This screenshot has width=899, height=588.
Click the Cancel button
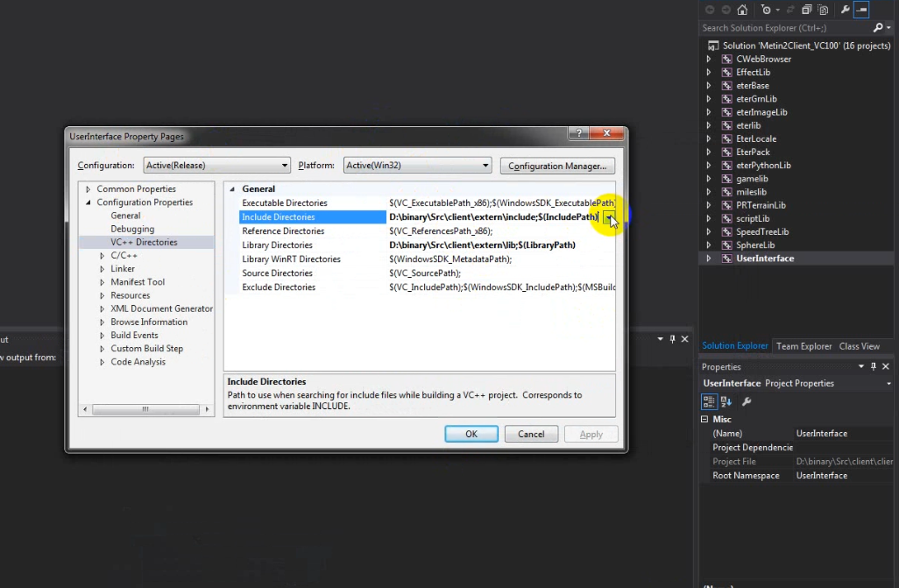tap(532, 435)
